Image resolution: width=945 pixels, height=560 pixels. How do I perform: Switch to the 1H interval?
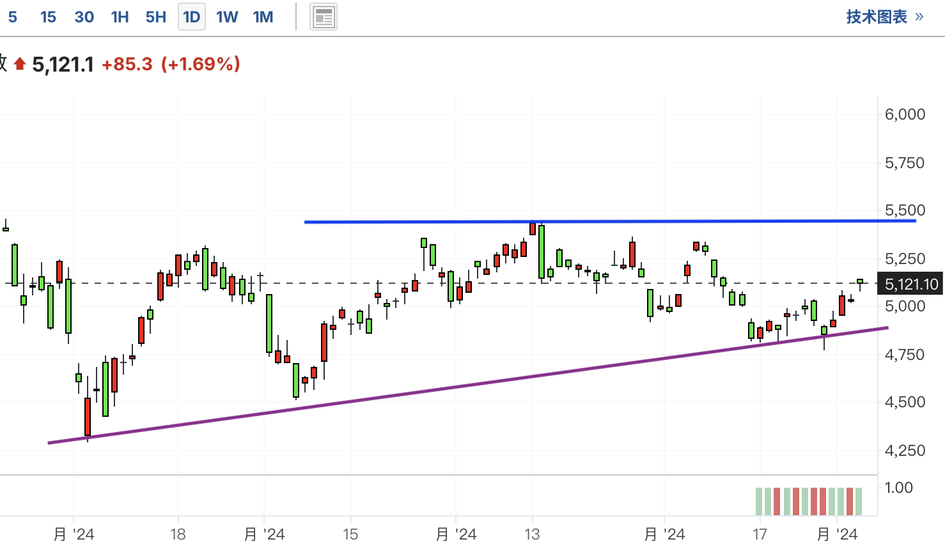click(x=120, y=17)
